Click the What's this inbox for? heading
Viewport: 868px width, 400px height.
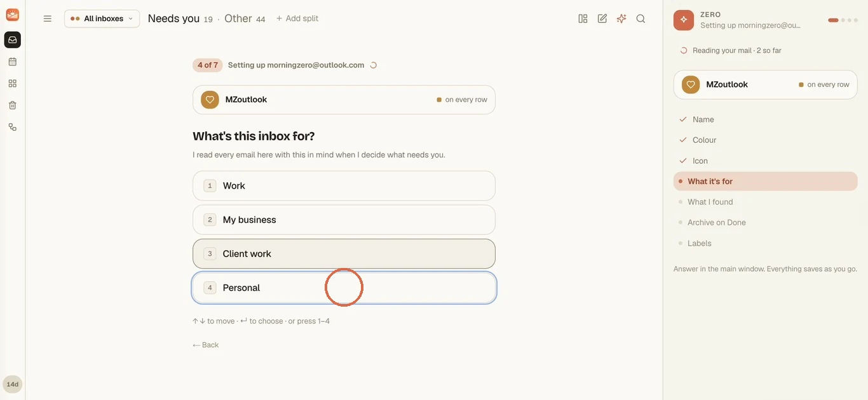tap(254, 136)
